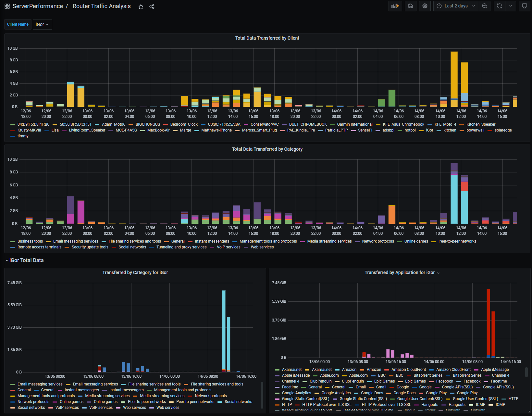The width and height of the screenshot is (532, 416).
Task: Toggle KFE_Asus_Chromebook legend entry
Action: tap(403, 124)
